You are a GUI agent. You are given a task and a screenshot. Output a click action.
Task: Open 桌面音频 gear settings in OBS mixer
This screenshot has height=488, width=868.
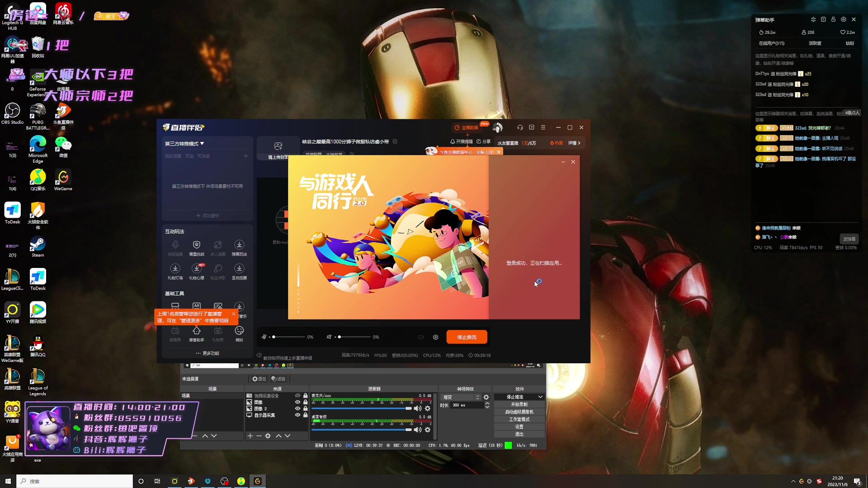click(428, 430)
